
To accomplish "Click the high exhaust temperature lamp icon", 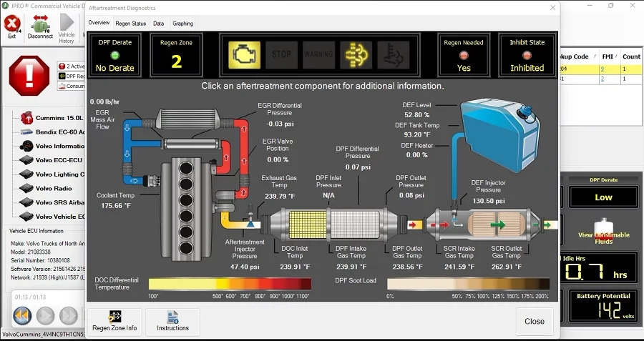I will tap(394, 54).
